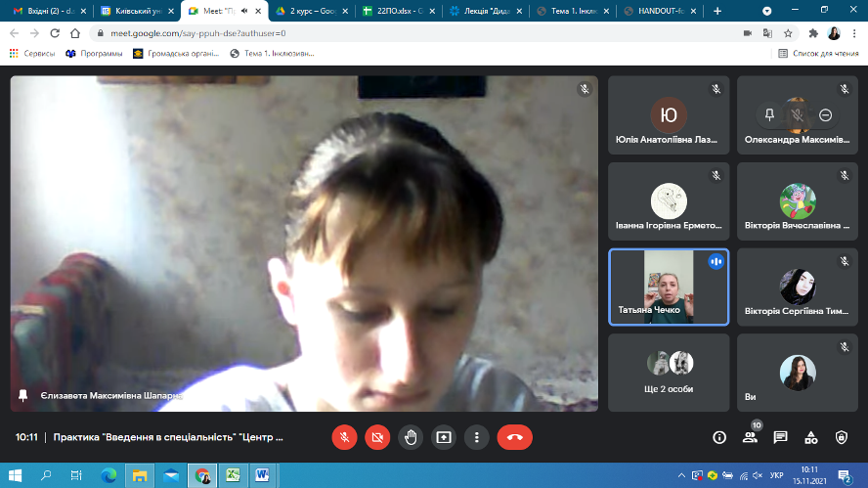
Task: Mute audio on Meet tab speaker icon
Action: coord(244,11)
